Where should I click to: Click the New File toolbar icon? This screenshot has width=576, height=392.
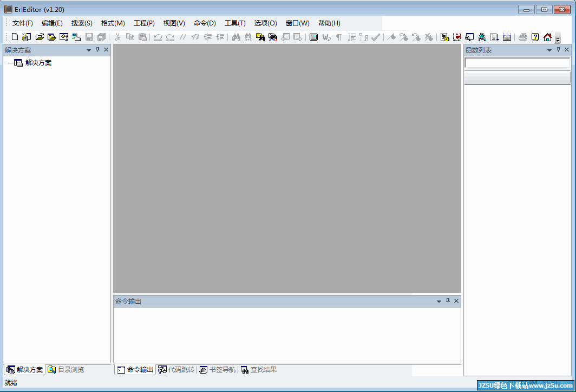point(15,37)
